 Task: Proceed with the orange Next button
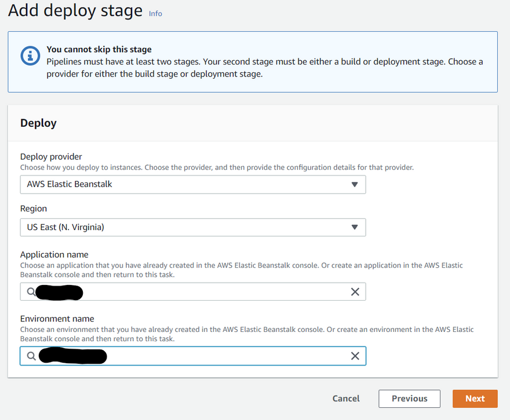pos(475,399)
